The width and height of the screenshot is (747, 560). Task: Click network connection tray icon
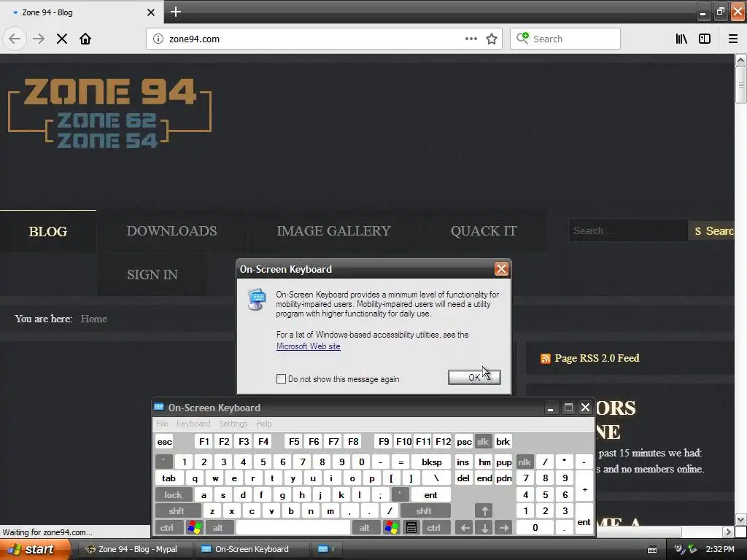click(692, 550)
